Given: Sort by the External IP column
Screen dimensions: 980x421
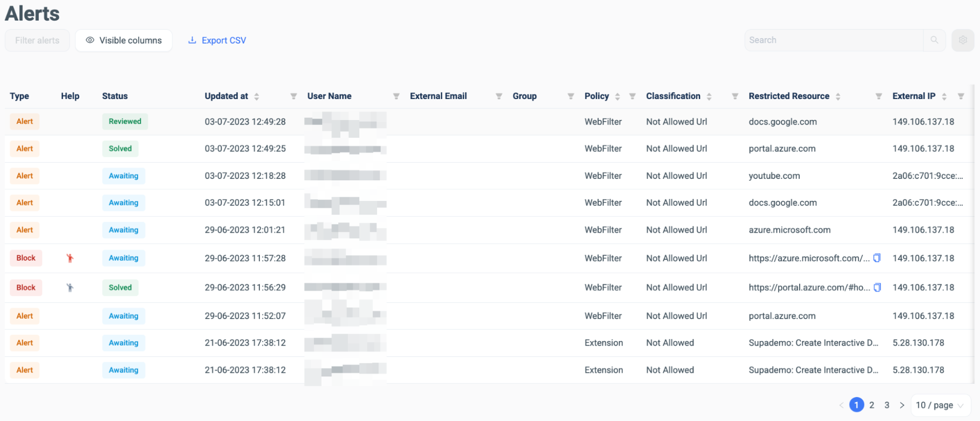Looking at the screenshot, I should pos(944,97).
